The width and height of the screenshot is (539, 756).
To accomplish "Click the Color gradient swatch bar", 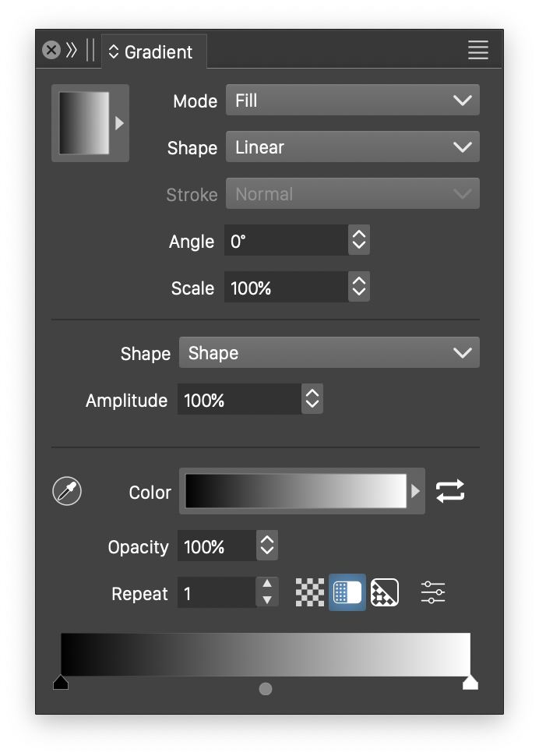I will [296, 491].
